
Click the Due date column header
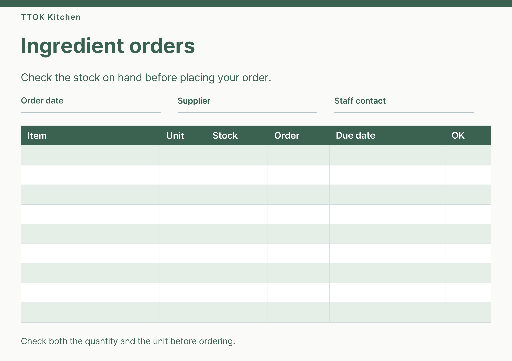(x=356, y=136)
